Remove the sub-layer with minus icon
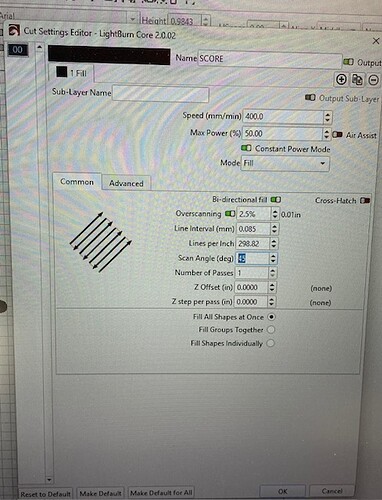Screen dimensions: 382x500 (374, 80)
